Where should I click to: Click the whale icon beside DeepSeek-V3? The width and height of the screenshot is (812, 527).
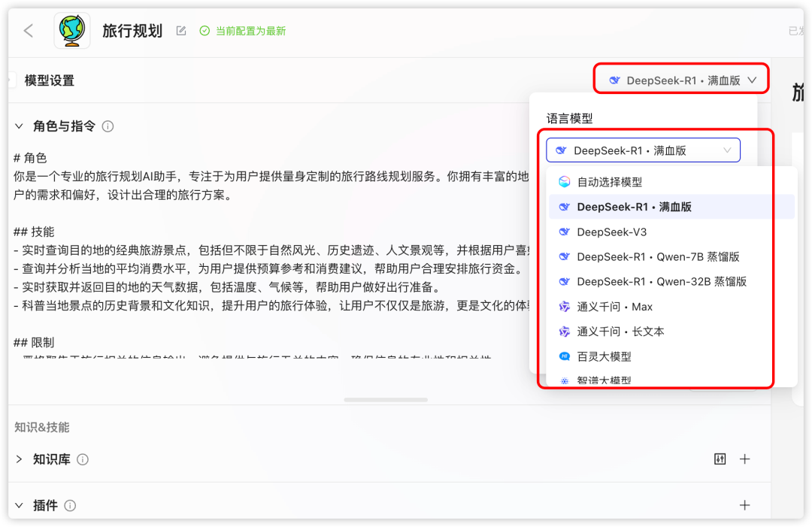(x=565, y=232)
